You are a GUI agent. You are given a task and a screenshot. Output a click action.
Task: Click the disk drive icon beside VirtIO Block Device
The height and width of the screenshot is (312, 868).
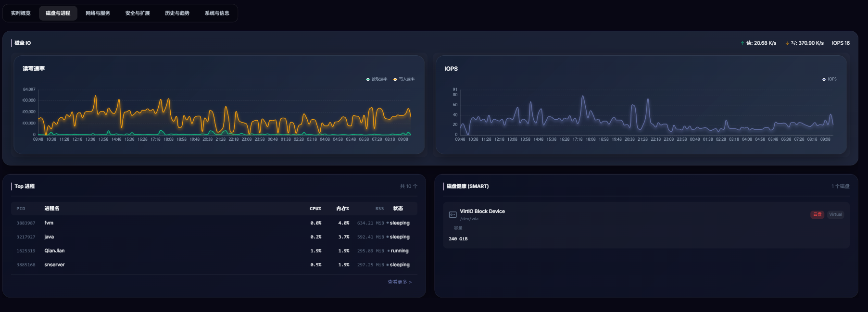click(453, 214)
